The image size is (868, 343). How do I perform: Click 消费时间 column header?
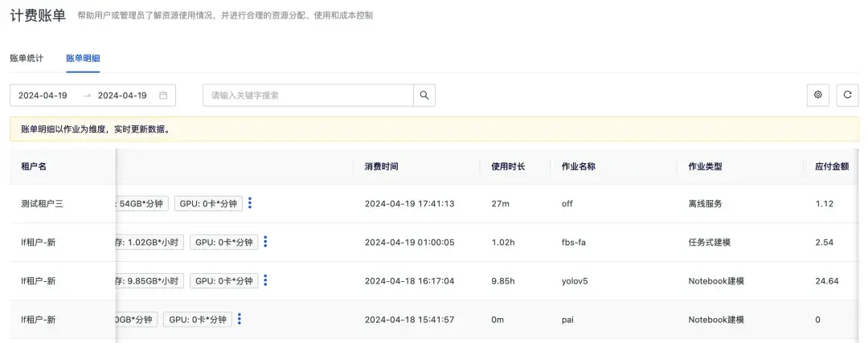pyautogui.click(x=382, y=166)
